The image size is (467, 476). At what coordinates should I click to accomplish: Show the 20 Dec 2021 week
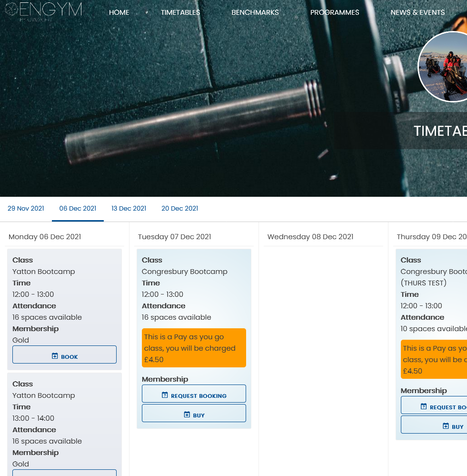pyautogui.click(x=179, y=208)
